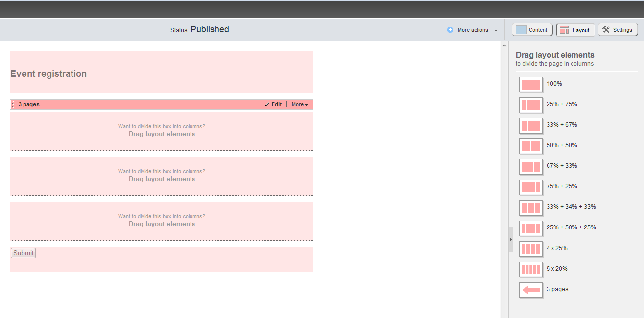
Task: Choose the 50% + 50% layout icon
Action: click(530, 146)
